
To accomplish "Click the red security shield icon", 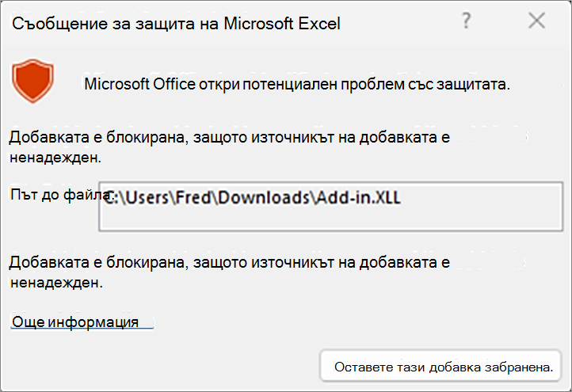I will point(32,81).
